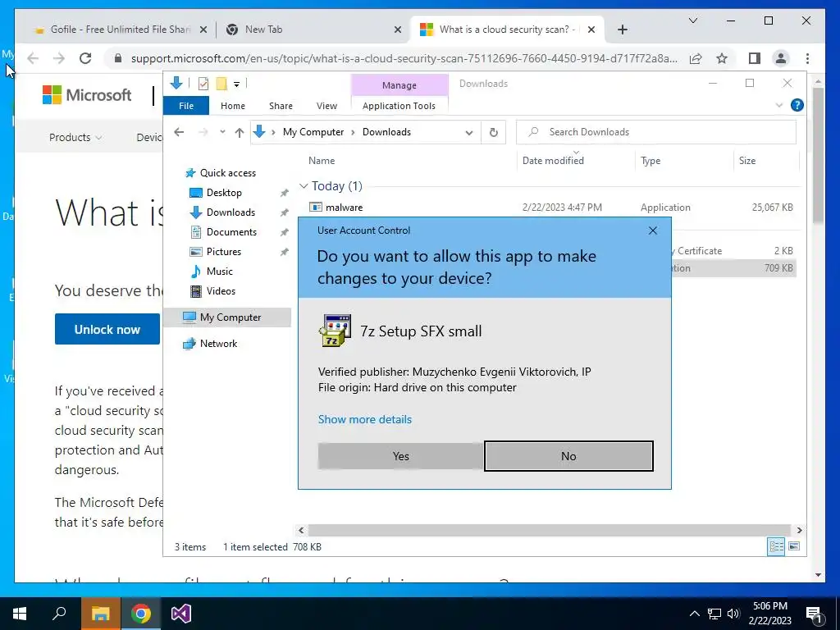
Task: Open the View ribbon tab
Action: (x=326, y=106)
